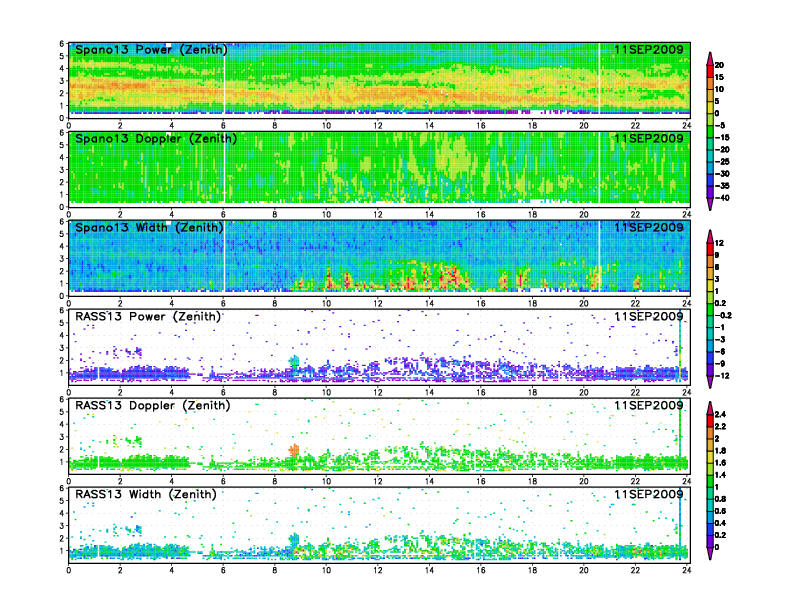Click the '-40' colorbar label
Screen dimensions: 792x612
click(722, 198)
